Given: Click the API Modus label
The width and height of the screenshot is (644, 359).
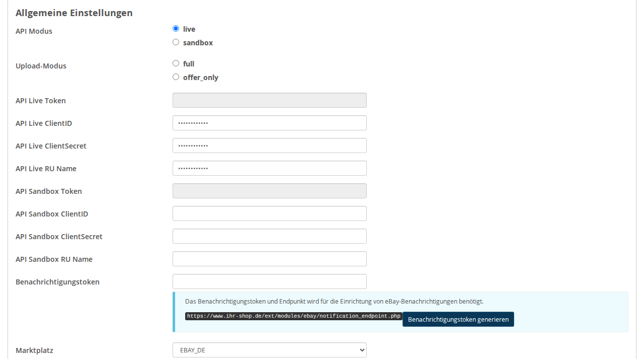Looking at the screenshot, I should (34, 31).
